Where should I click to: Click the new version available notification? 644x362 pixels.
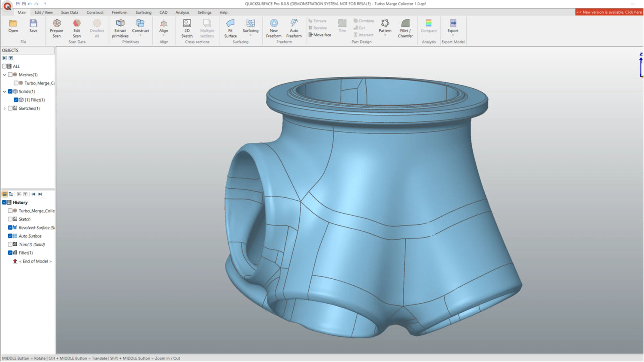[x=609, y=12]
